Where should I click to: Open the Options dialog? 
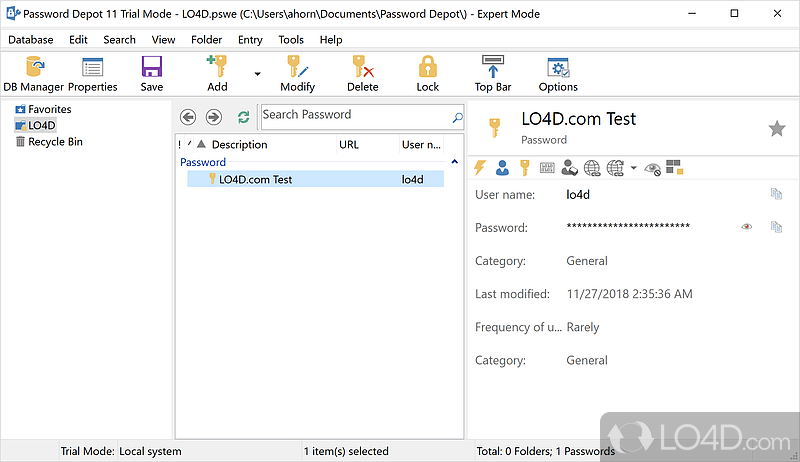point(558,74)
